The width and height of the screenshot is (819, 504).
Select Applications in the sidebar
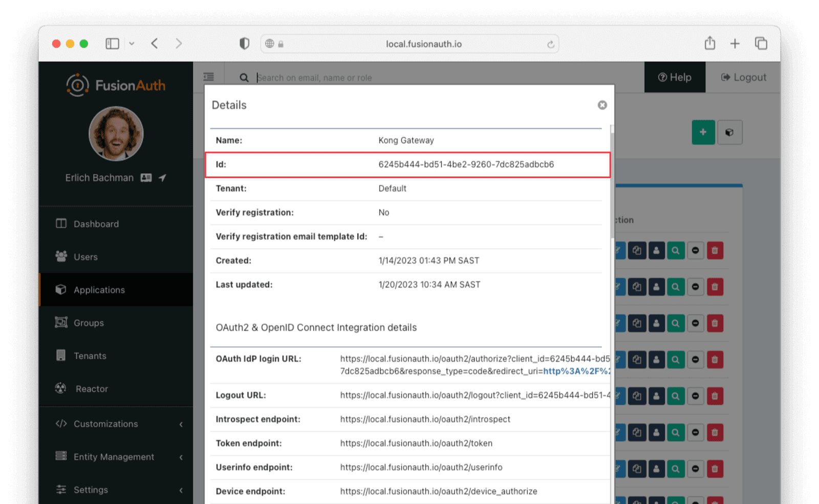(x=116, y=290)
